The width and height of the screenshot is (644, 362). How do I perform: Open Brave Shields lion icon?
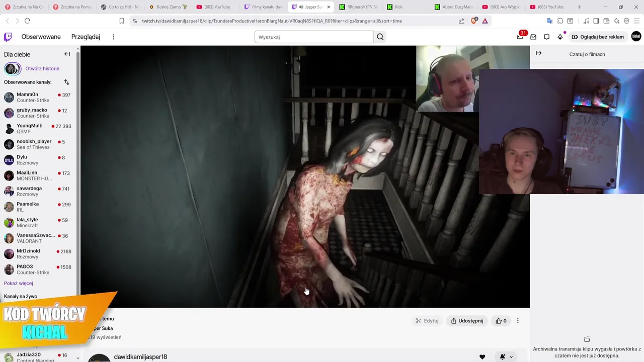click(x=473, y=21)
